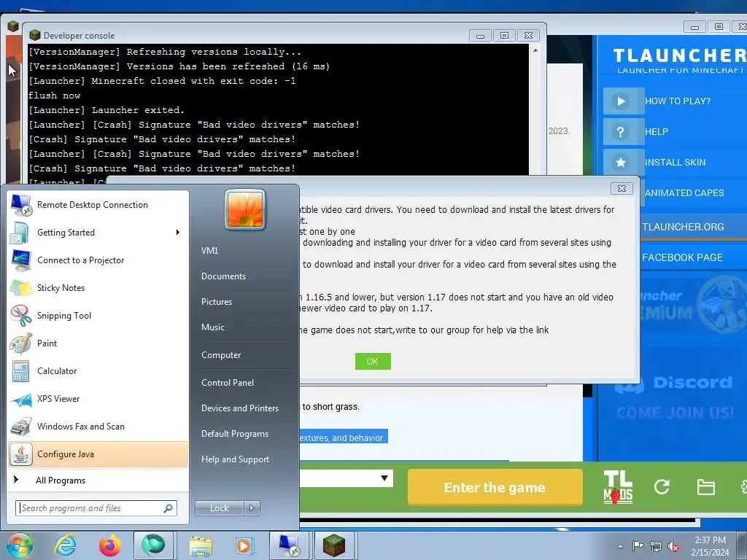Open FACEBOOK PAGE link
The width and height of the screenshot is (747, 560).
pos(682,257)
